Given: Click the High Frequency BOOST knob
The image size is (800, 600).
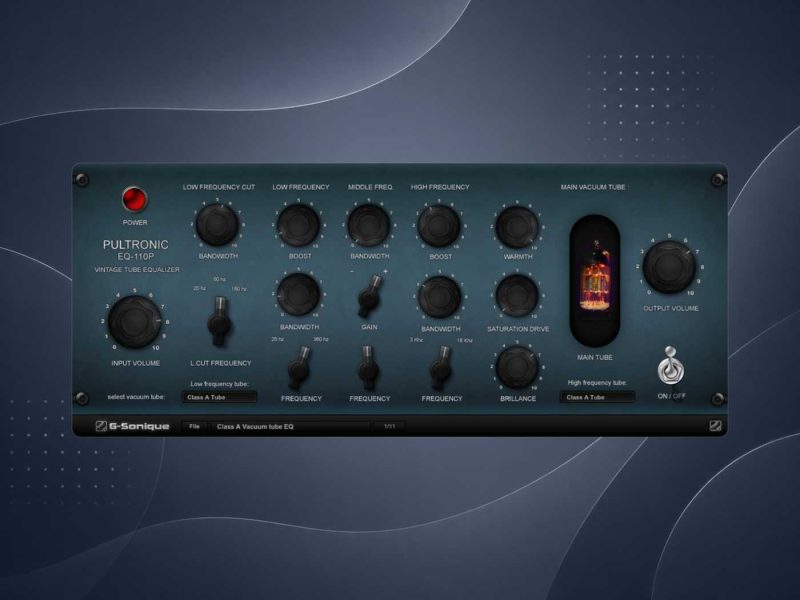Looking at the screenshot, I should [x=439, y=225].
